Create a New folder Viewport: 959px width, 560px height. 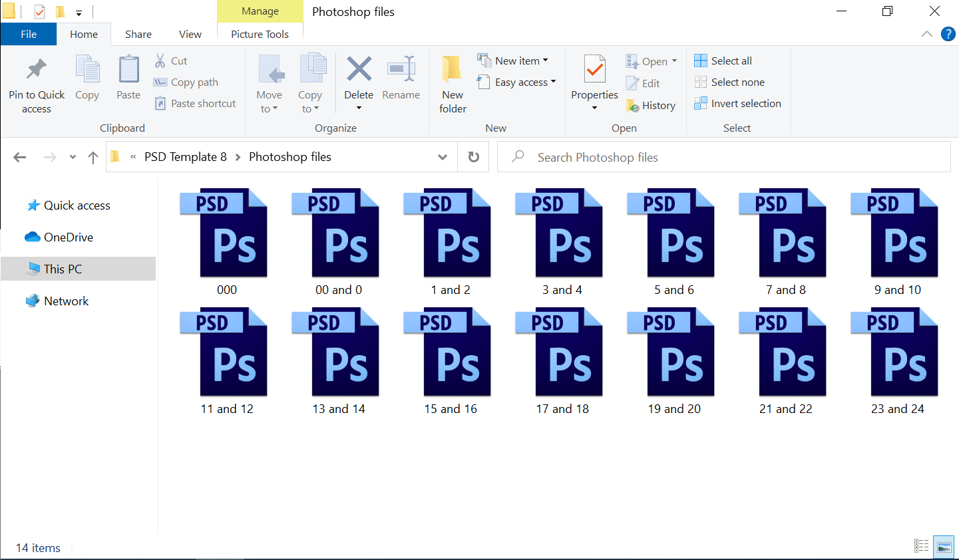pyautogui.click(x=453, y=84)
